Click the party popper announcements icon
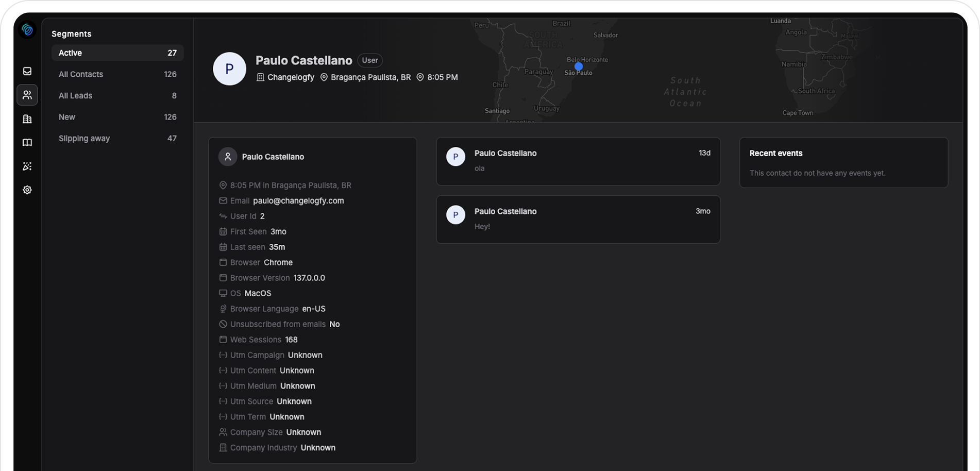980x471 pixels. tap(27, 166)
